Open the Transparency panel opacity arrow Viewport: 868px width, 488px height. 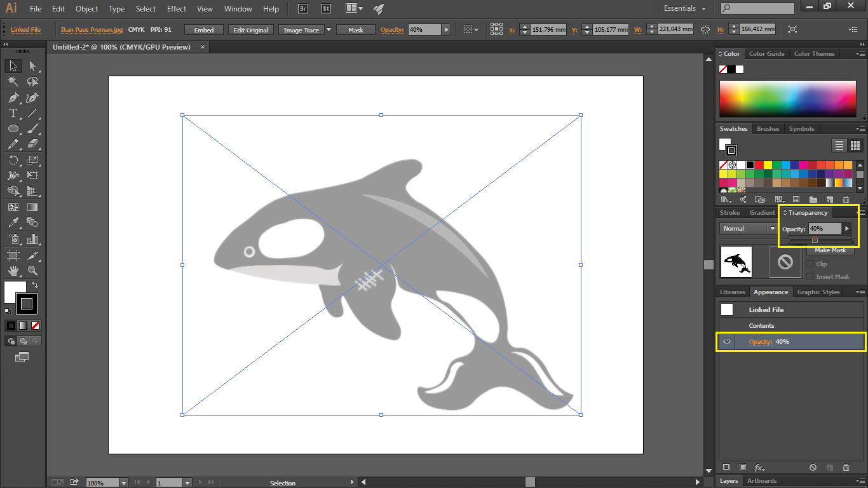click(x=846, y=229)
